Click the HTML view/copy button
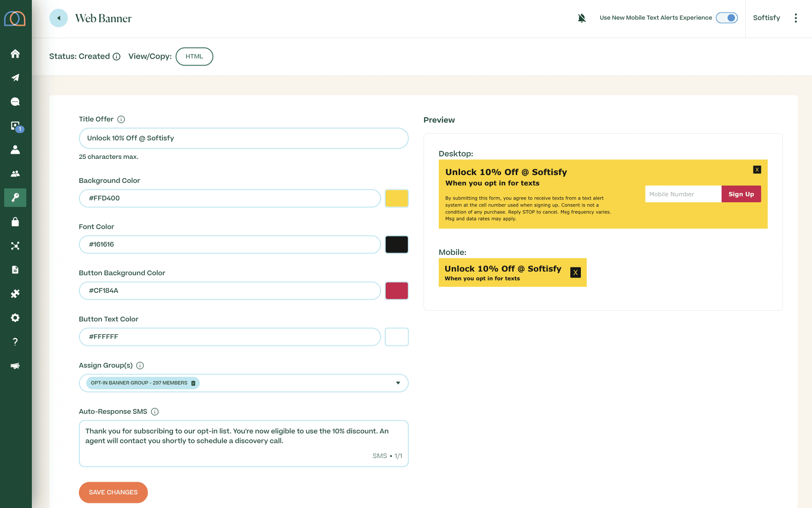The width and height of the screenshot is (812, 508). click(x=194, y=56)
